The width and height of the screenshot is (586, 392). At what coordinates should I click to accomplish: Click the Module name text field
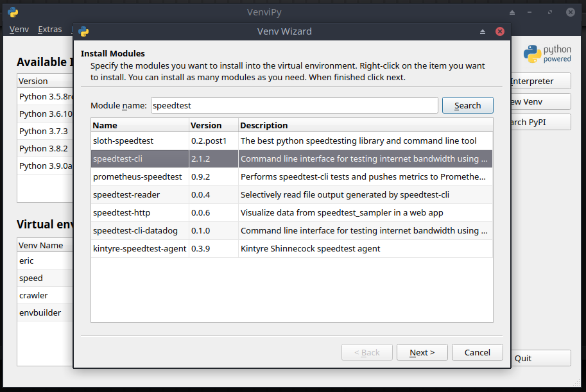click(295, 105)
